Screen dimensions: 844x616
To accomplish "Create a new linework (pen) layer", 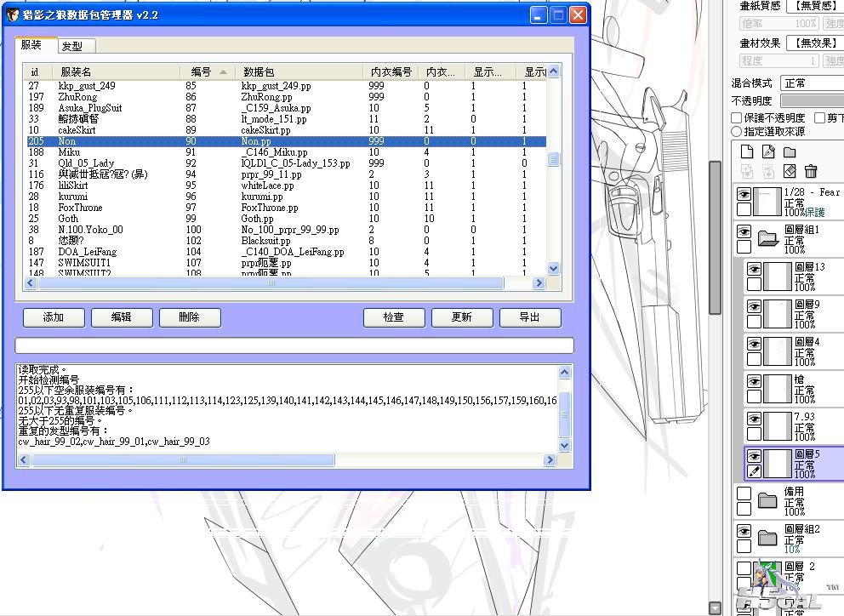I will pos(768,152).
